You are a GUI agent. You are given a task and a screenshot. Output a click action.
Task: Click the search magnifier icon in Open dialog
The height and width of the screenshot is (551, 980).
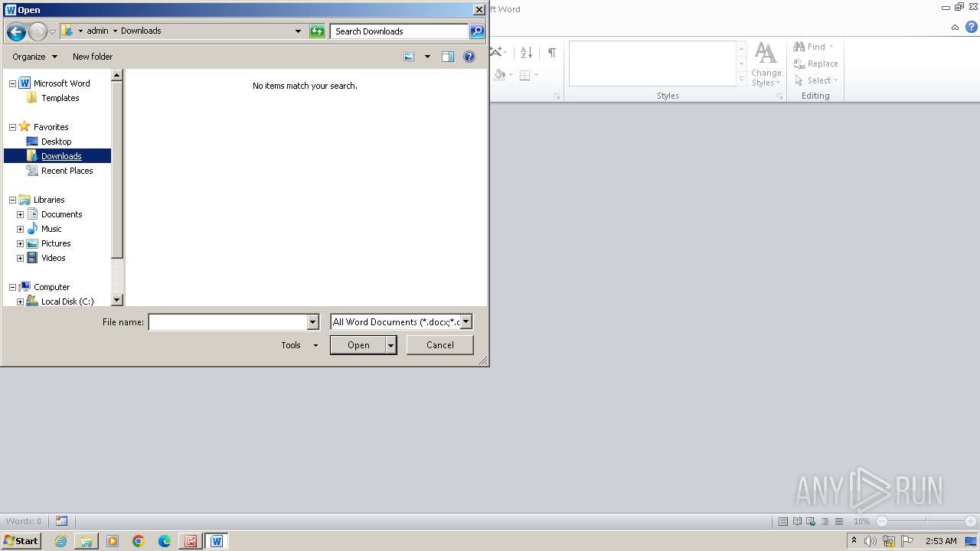[x=477, y=31]
